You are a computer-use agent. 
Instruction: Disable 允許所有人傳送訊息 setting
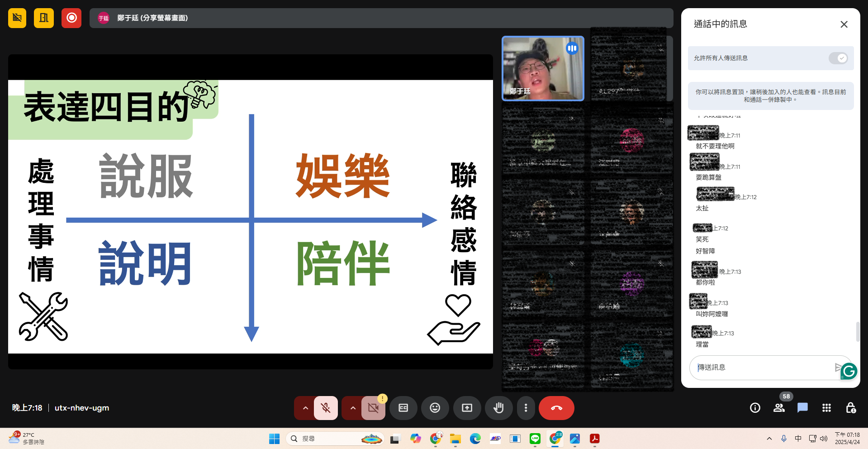pyautogui.click(x=838, y=58)
